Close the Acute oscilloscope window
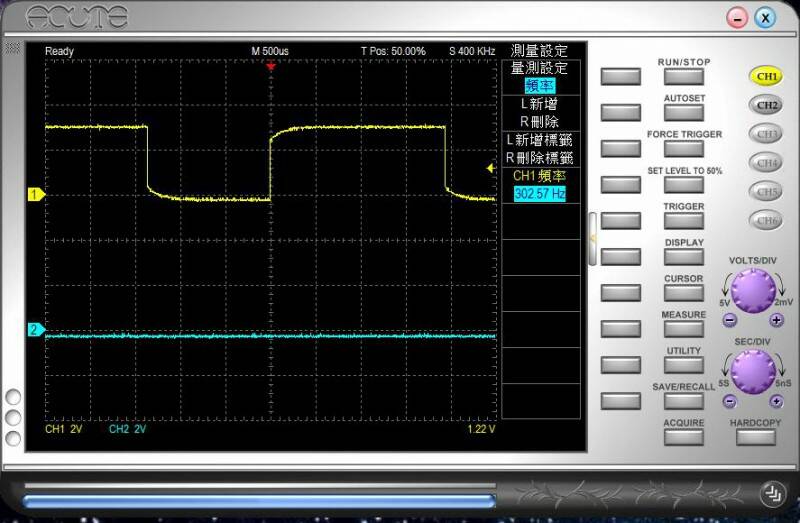Viewport: 800px width, 523px height. pos(765,18)
